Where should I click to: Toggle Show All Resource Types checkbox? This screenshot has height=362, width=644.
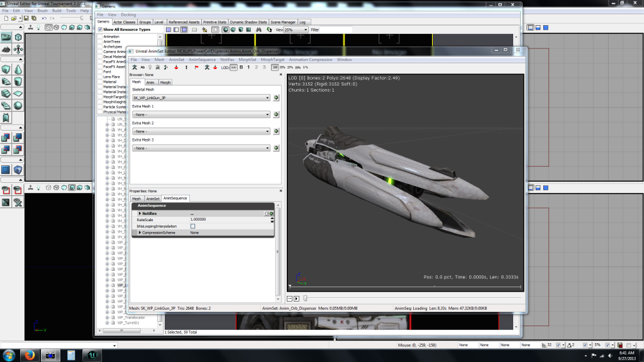coord(100,30)
